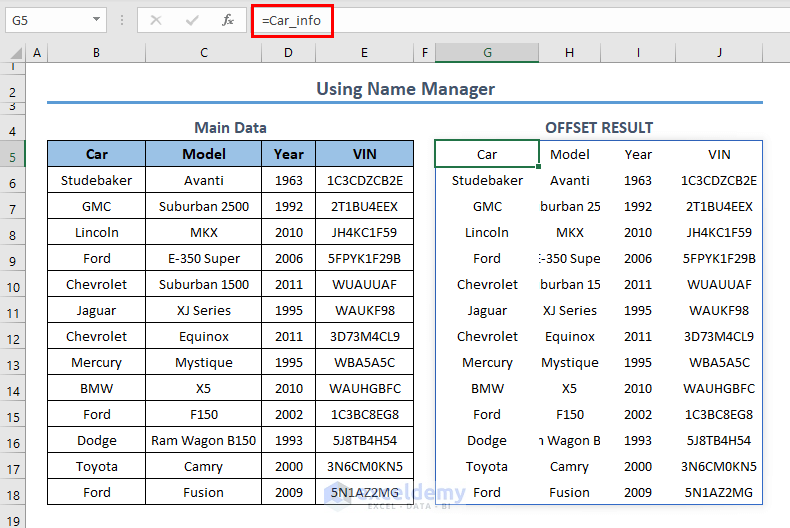Viewport: 790px width, 528px height.
Task: Open Insert Function fx dialog
Action: coord(227,20)
